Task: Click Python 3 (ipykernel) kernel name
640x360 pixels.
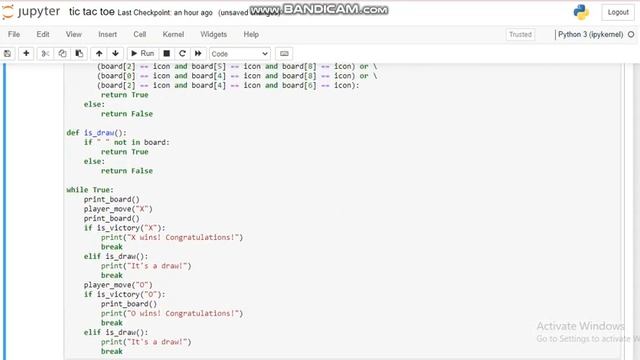Action: pos(590,35)
